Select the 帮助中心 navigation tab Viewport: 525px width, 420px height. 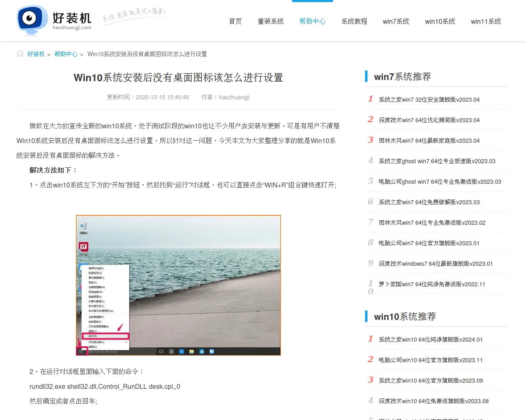coord(312,21)
